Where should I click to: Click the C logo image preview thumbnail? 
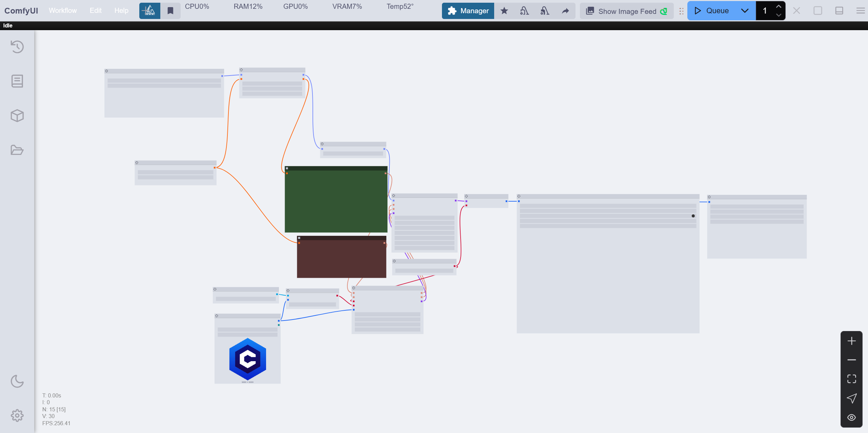(x=247, y=359)
